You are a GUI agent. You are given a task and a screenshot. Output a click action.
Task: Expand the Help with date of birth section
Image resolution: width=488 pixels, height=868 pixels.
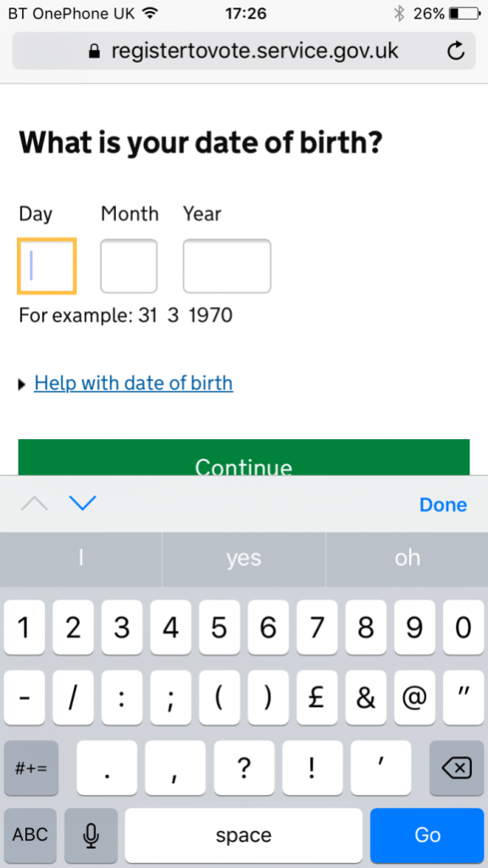[x=133, y=383]
